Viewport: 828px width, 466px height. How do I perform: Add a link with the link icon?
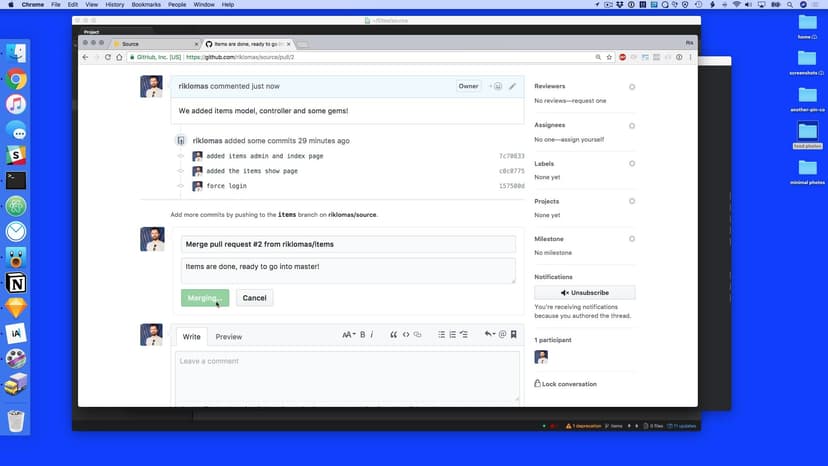coord(417,335)
